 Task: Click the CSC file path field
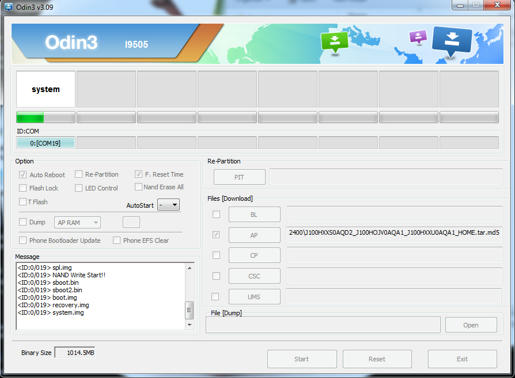(394, 276)
